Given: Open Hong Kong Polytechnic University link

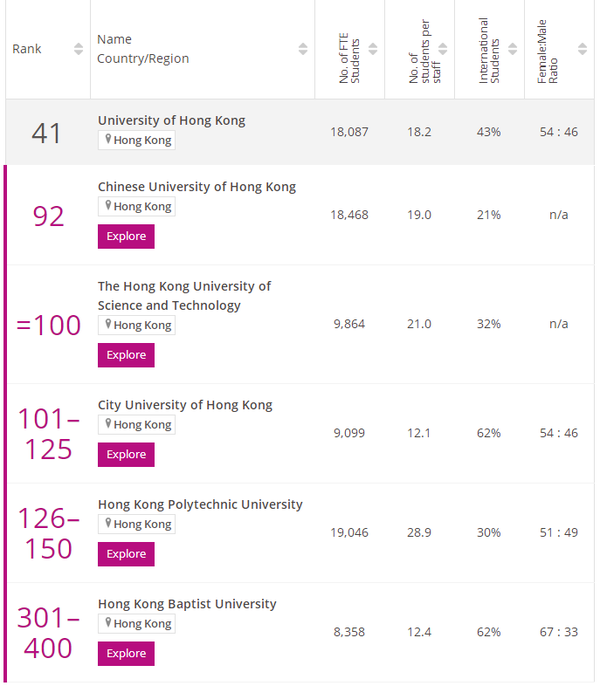Looking at the screenshot, I should point(200,504).
